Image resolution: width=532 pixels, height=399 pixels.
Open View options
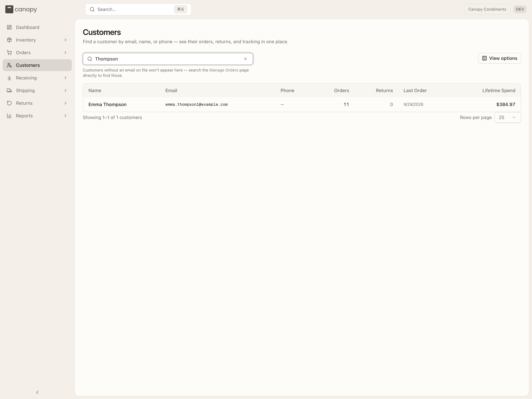tap(499, 58)
